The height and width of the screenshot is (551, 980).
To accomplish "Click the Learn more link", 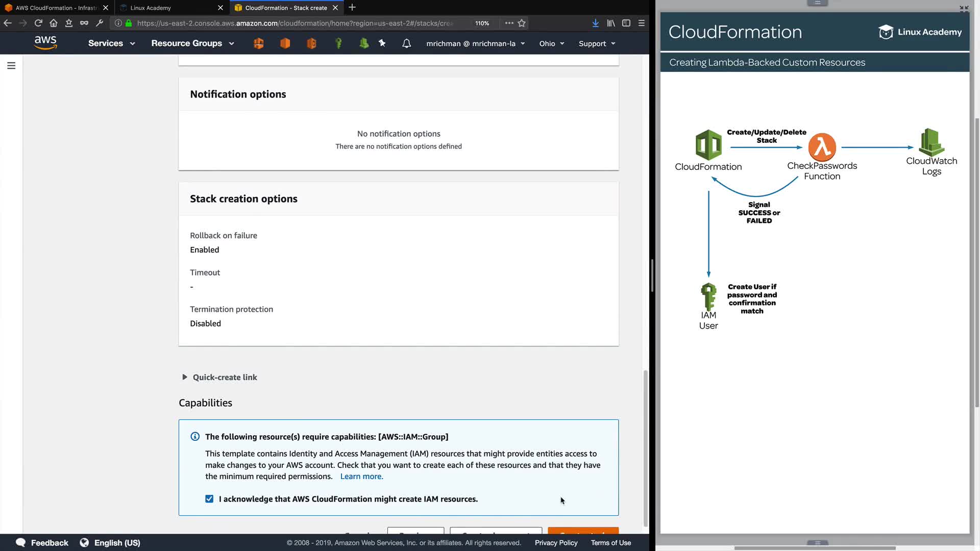I will tap(361, 477).
